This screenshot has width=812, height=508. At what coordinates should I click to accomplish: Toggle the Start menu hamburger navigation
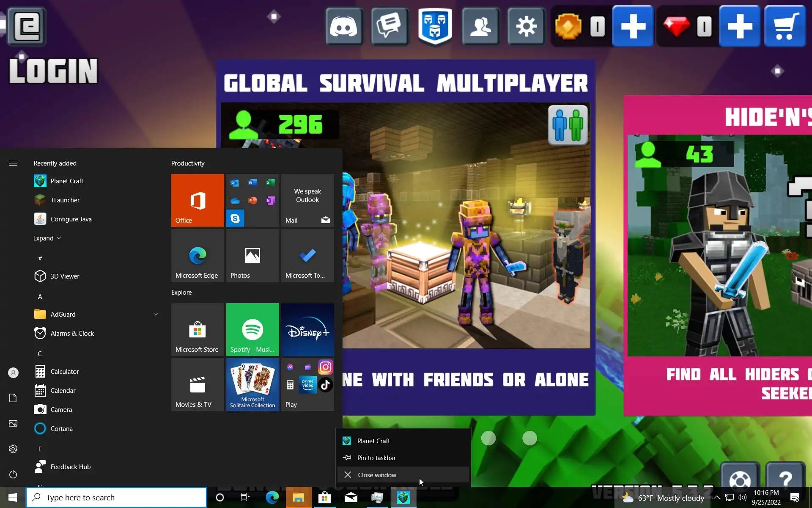pyautogui.click(x=13, y=163)
